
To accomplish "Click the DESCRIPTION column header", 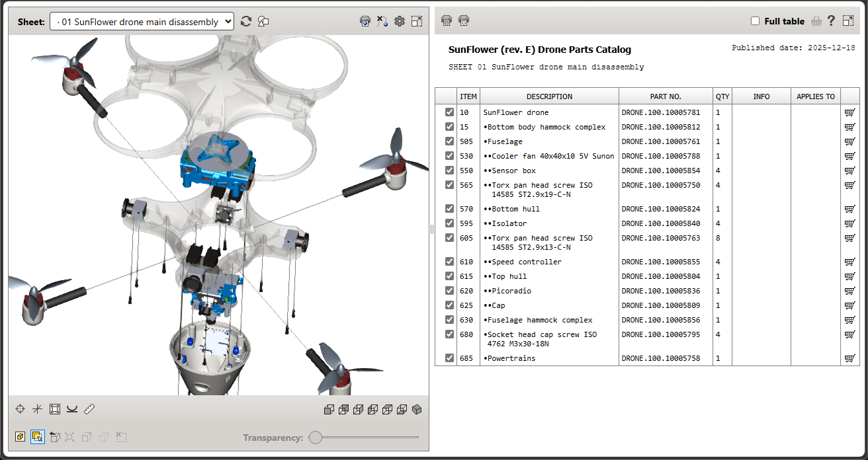I will pyautogui.click(x=549, y=96).
